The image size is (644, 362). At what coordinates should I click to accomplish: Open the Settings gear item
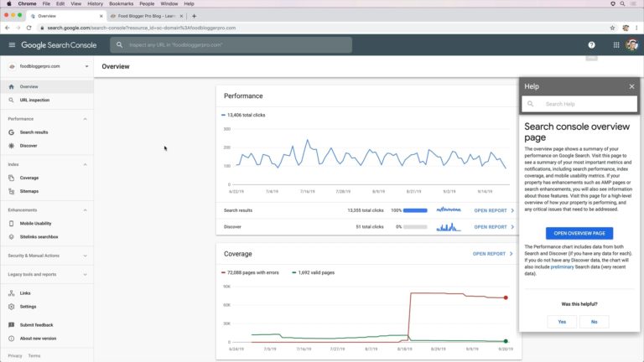click(x=28, y=307)
